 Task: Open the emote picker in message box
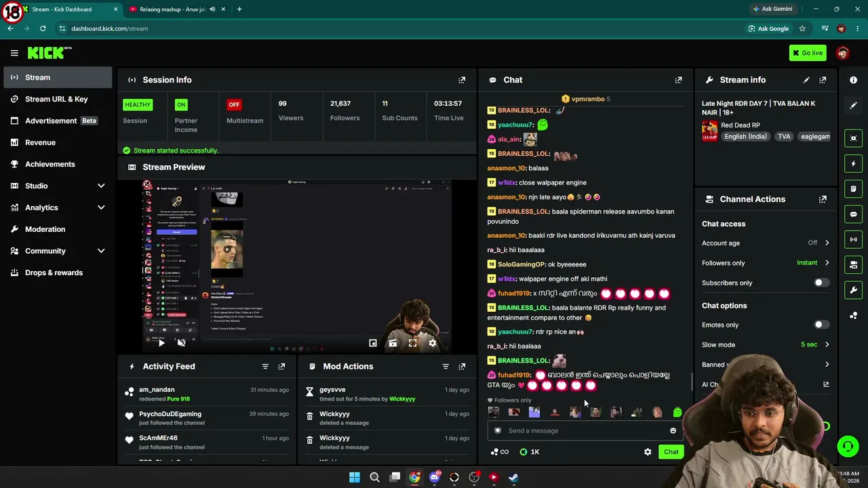click(x=673, y=430)
